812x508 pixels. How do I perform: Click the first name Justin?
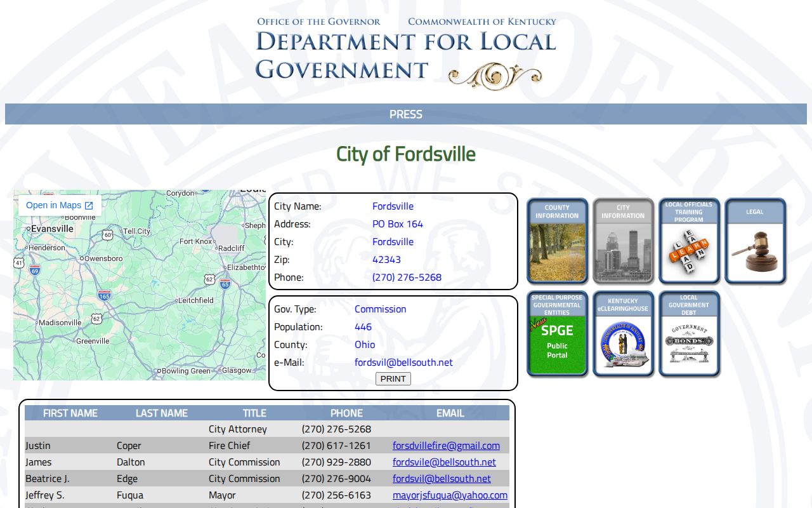tap(38, 446)
